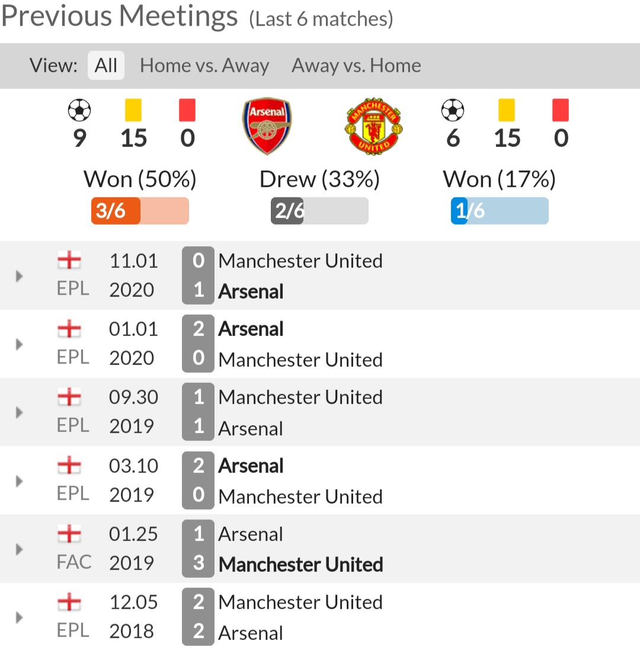Click England flag beside 11.01 2020 match

(x=69, y=260)
